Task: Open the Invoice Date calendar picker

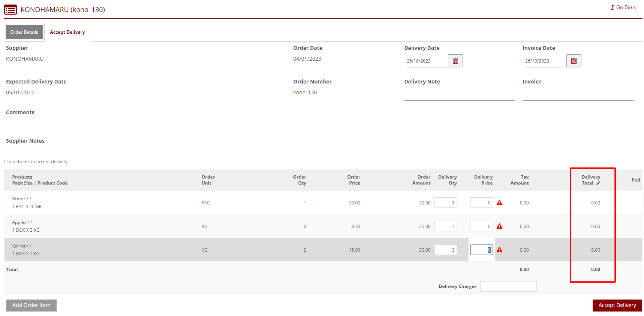Action: (574, 61)
